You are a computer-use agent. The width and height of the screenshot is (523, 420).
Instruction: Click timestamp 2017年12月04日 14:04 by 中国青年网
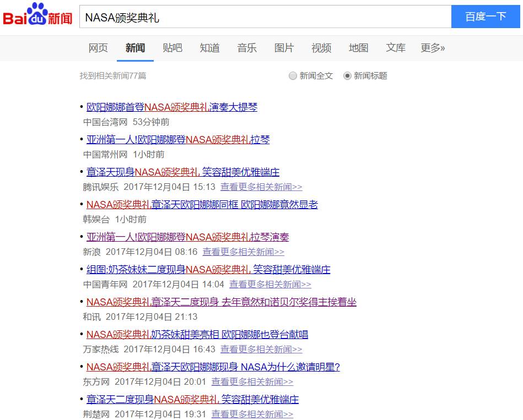coord(179,284)
